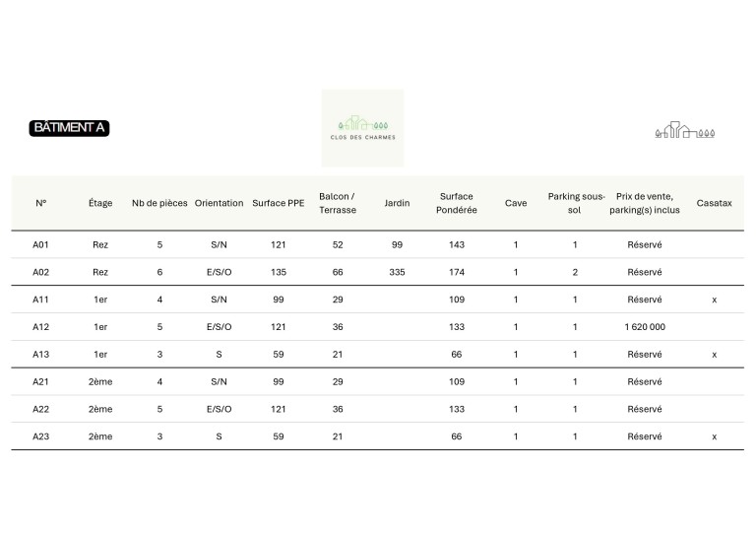Click the S orientation for A13
The image size is (756, 535).
click(x=219, y=355)
